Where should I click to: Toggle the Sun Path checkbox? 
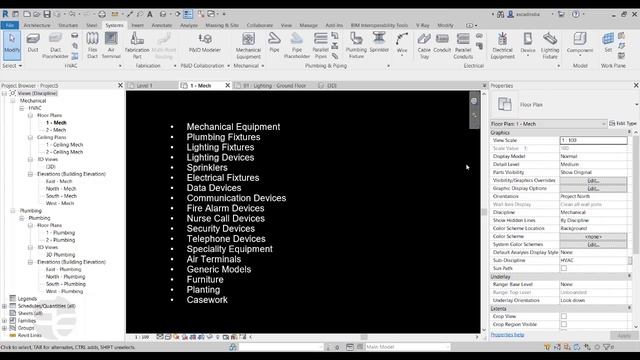pyautogui.click(x=564, y=268)
